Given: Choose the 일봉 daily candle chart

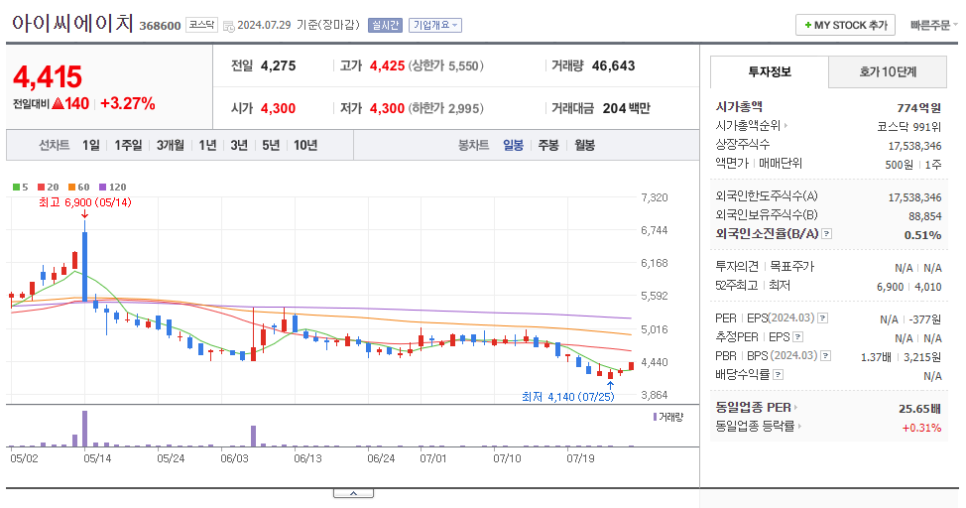Looking at the screenshot, I should coord(513,145).
